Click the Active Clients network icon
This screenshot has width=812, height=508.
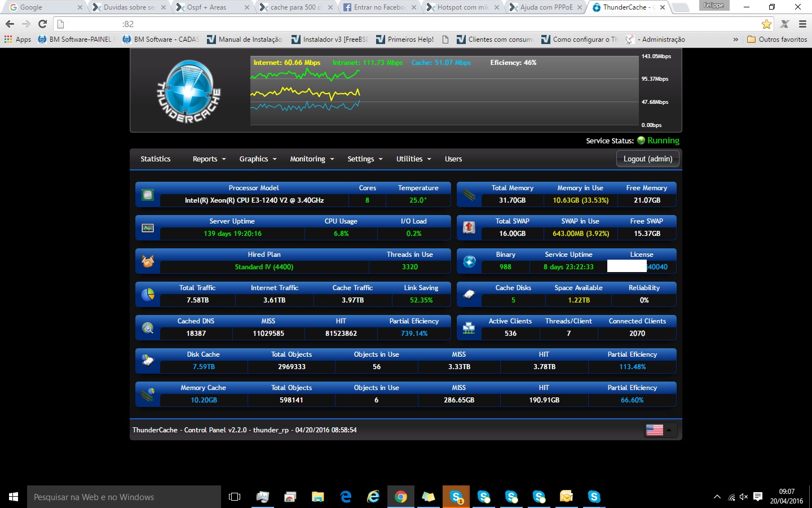pos(469,328)
